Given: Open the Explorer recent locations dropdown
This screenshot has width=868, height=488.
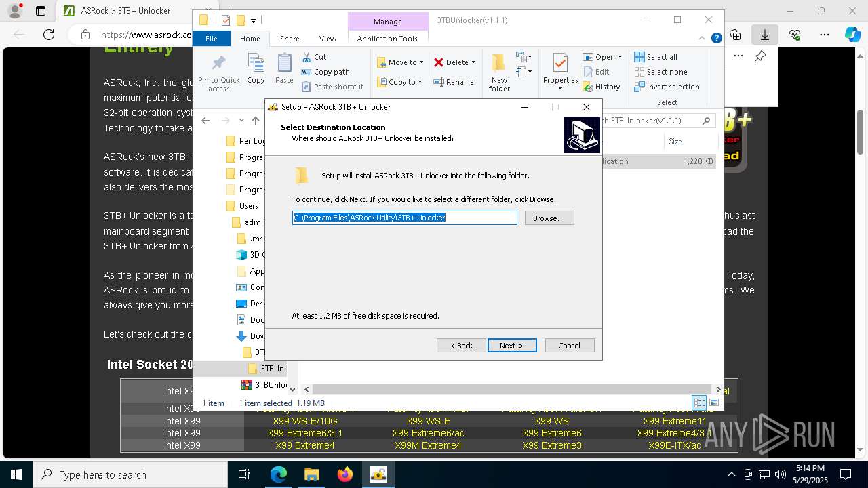Looking at the screenshot, I should (241, 121).
